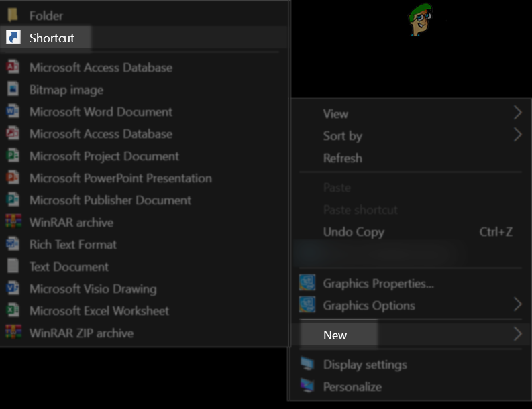This screenshot has width=532, height=409.
Task: Click the Microsoft Visio Drawing icon
Action: coord(13,288)
